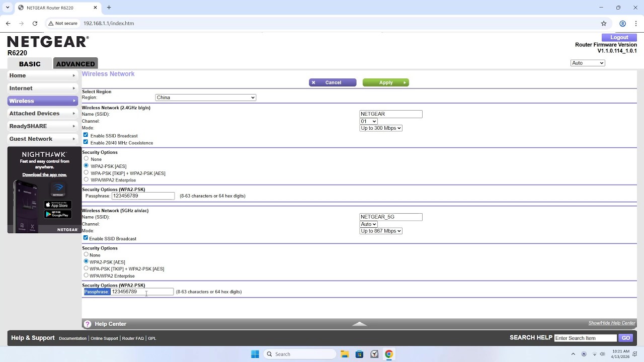The height and width of the screenshot is (362, 644).
Task: Open the Windows Start menu
Action: [x=255, y=354]
